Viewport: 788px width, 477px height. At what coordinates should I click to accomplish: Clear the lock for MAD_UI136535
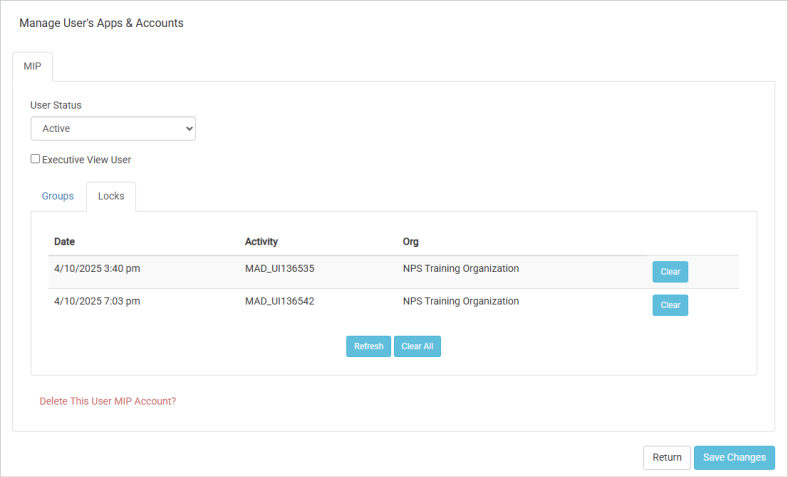(670, 272)
